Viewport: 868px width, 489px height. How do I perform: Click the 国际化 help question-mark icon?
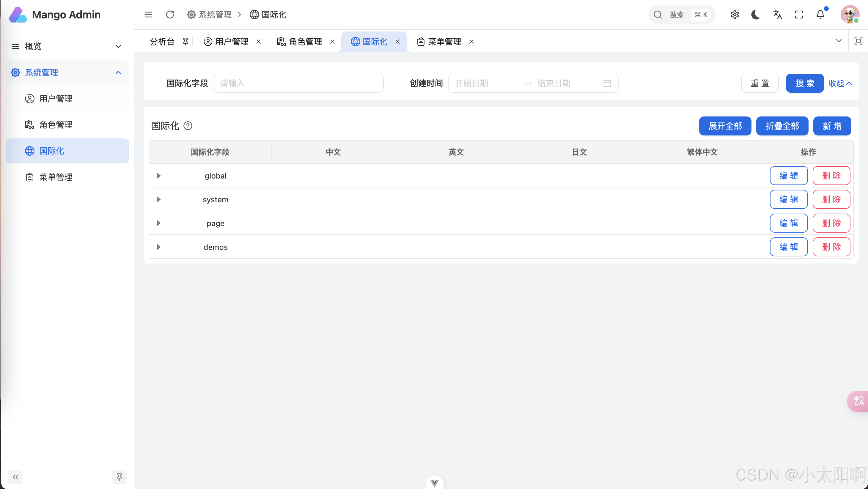pos(188,126)
